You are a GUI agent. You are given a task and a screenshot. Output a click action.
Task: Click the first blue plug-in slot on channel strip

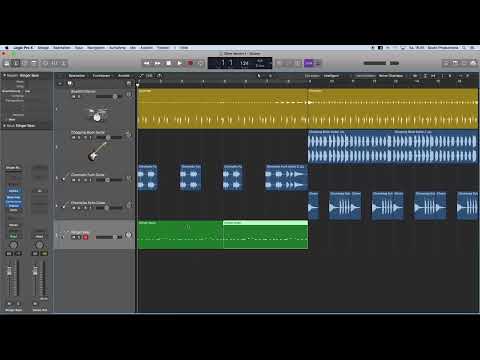(14, 191)
